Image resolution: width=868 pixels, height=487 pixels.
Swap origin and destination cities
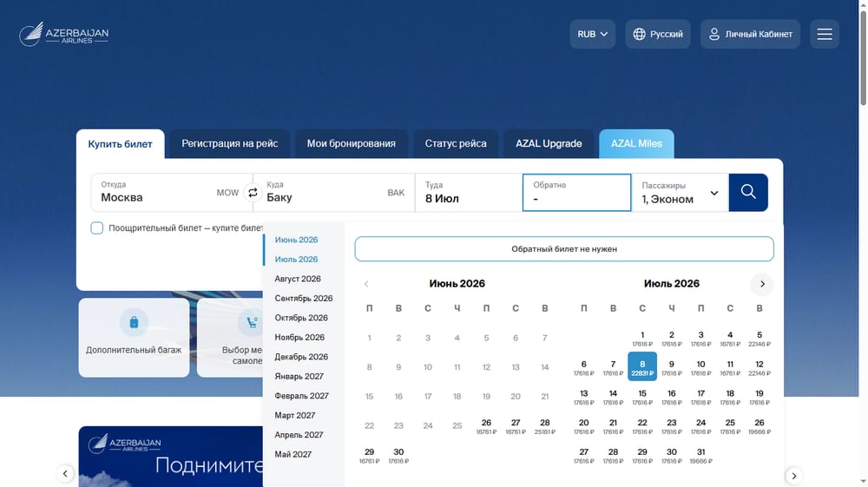click(253, 193)
